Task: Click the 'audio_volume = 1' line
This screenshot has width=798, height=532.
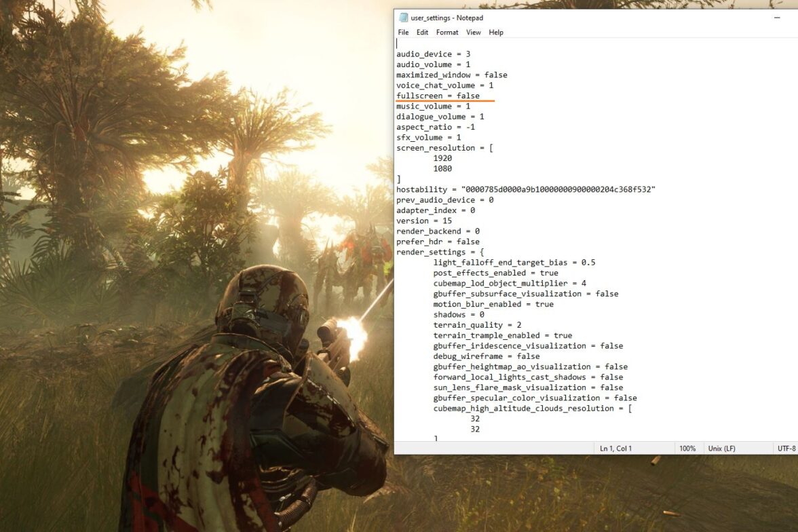Action: (433, 64)
